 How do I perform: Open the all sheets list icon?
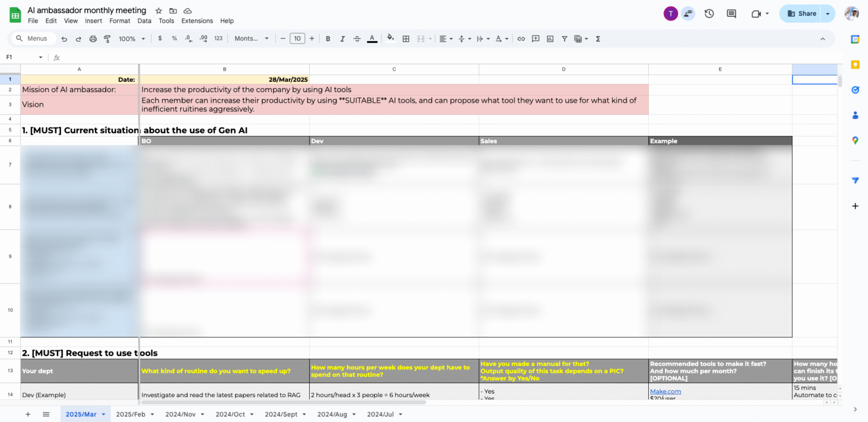(46, 414)
